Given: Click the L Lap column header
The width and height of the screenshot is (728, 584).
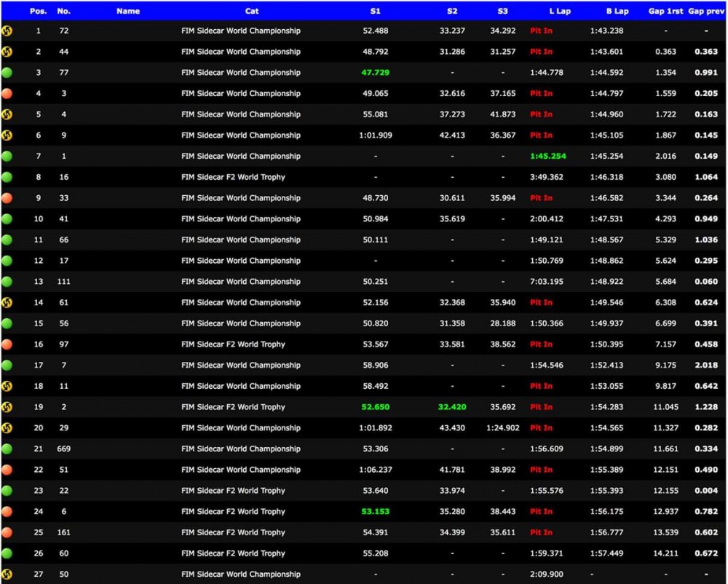Looking at the screenshot, I should click(x=560, y=11).
